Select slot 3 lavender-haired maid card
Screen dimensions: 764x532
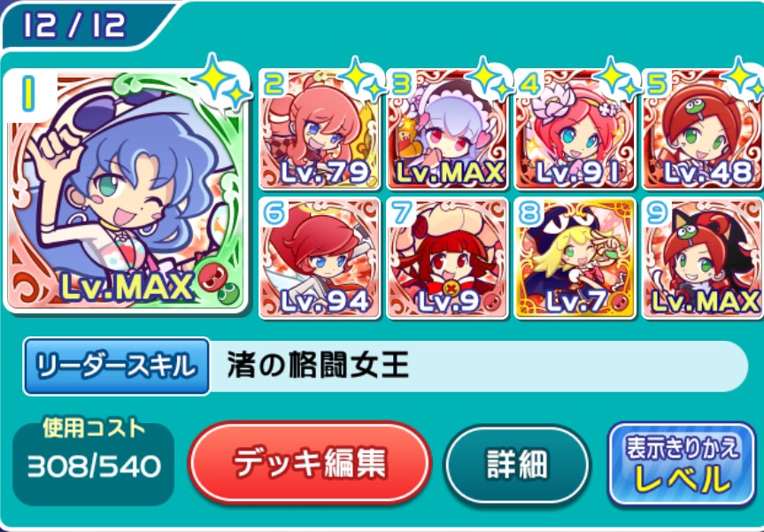(x=447, y=129)
